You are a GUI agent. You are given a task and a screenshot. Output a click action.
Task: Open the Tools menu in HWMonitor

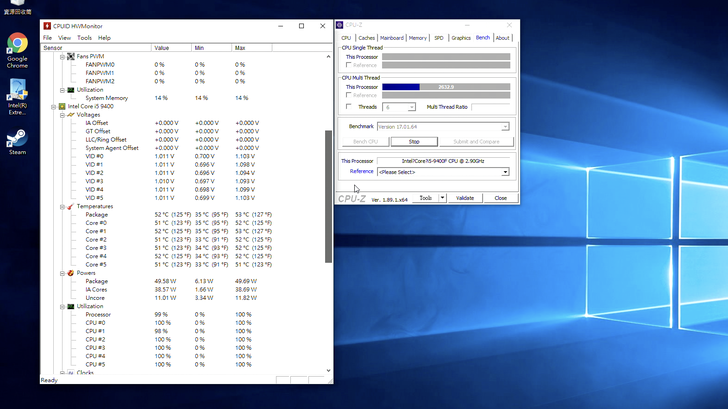pos(84,38)
